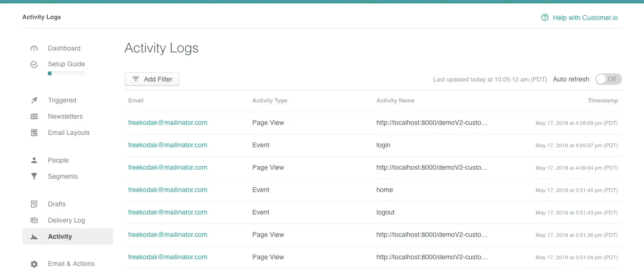This screenshot has height=275, width=644.
Task: Click the Newsletters icon in sidebar
Action: click(x=34, y=117)
